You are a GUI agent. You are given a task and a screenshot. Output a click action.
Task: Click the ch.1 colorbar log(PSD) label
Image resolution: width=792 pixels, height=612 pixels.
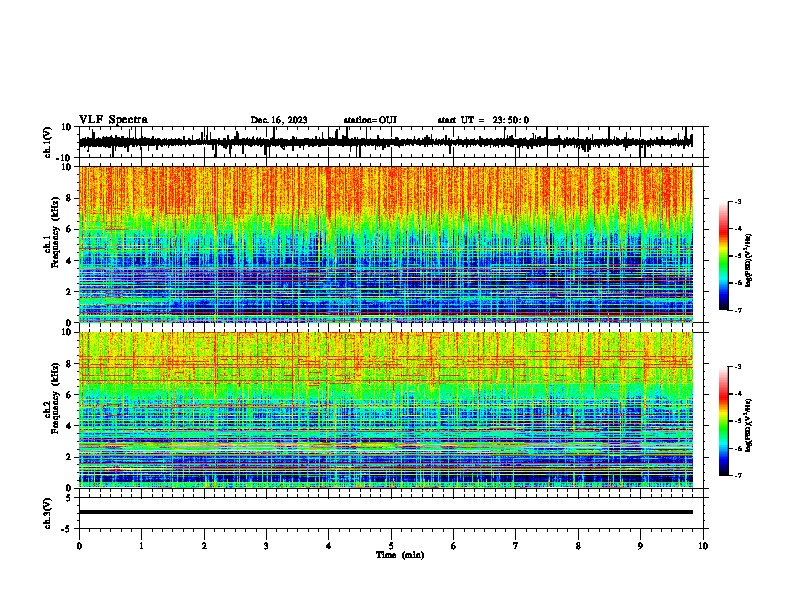748,260
